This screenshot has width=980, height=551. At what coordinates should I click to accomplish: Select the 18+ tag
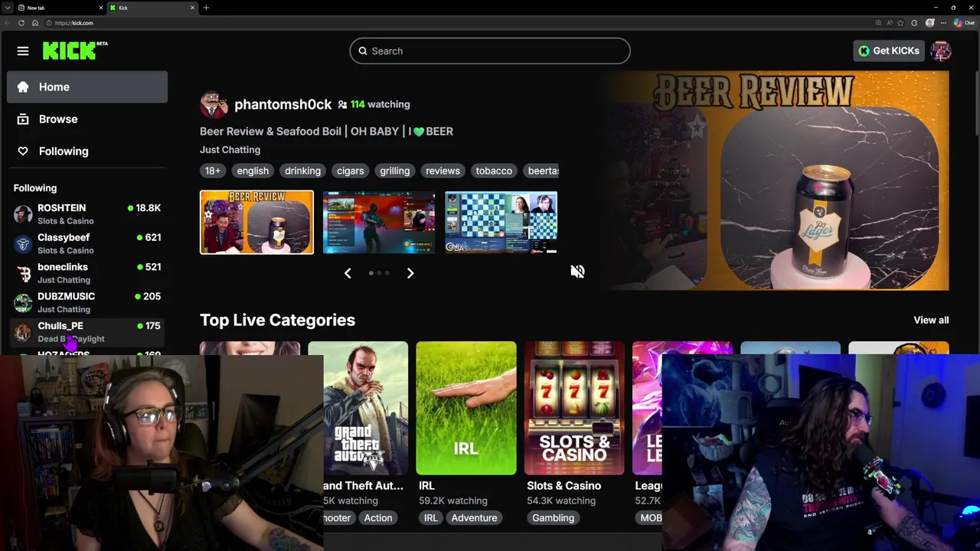(213, 171)
